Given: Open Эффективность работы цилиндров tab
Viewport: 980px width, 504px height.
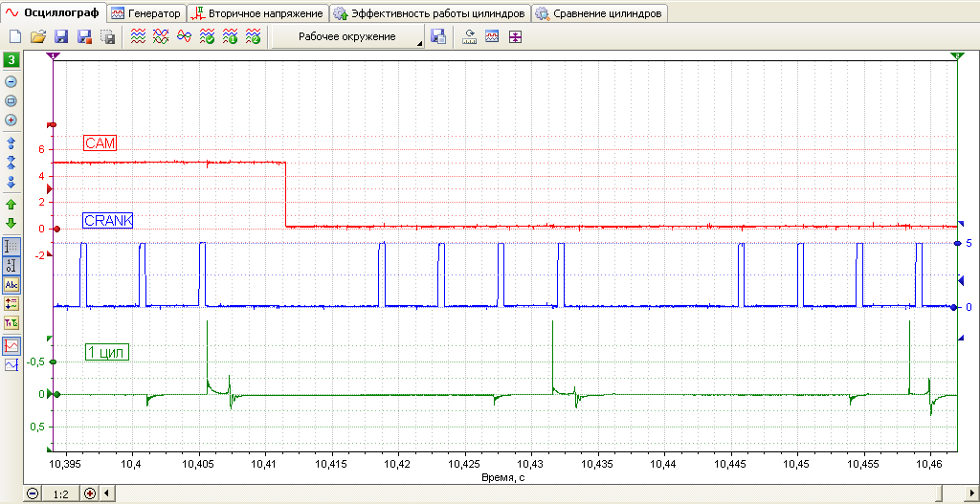Looking at the screenshot, I should 430,13.
